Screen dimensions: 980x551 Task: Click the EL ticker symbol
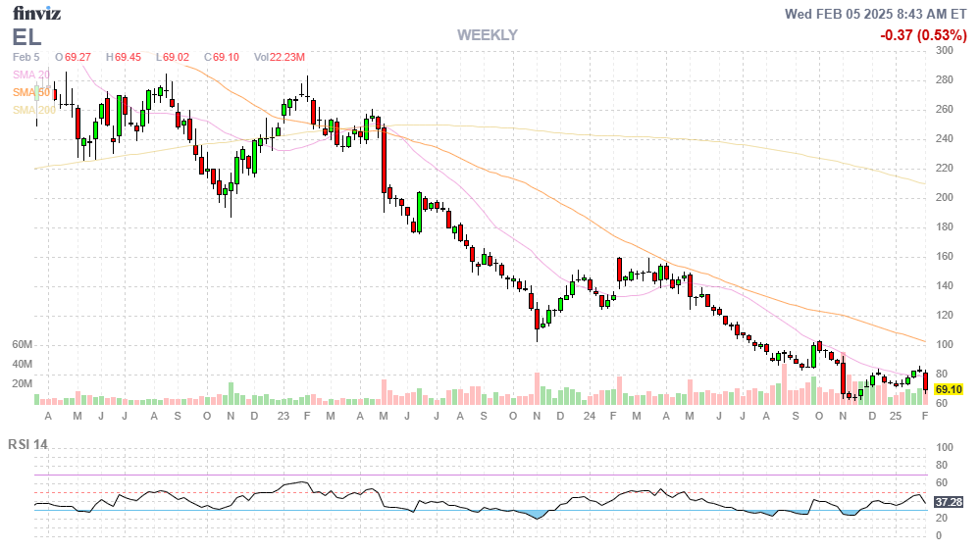(27, 37)
